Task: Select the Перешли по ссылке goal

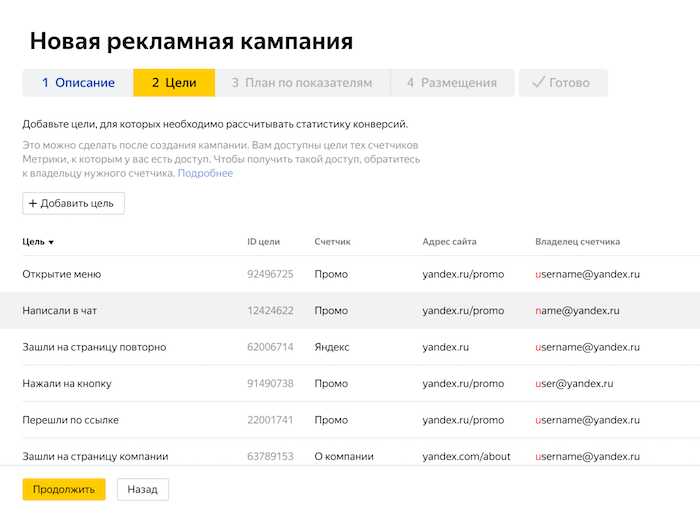Action: pyautogui.click(x=68, y=420)
